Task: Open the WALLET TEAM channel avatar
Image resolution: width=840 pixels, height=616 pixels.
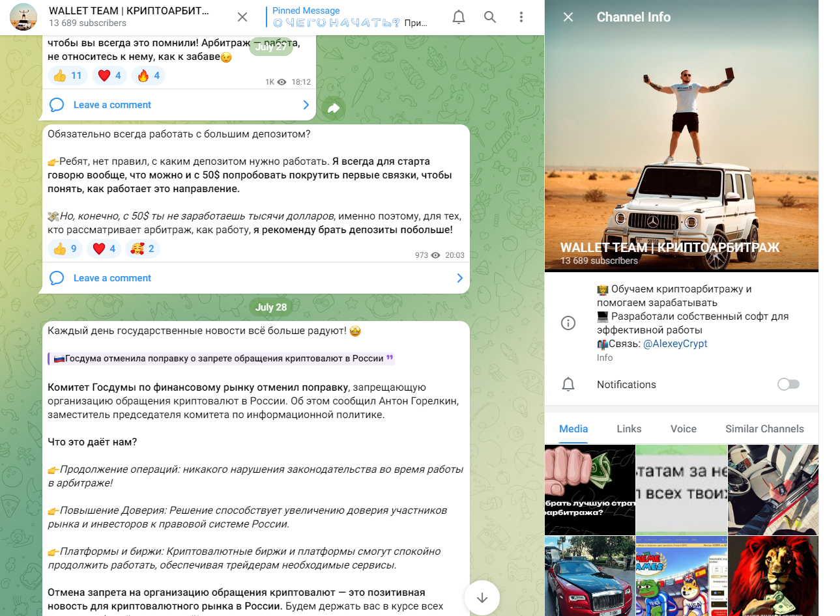Action: click(23, 17)
